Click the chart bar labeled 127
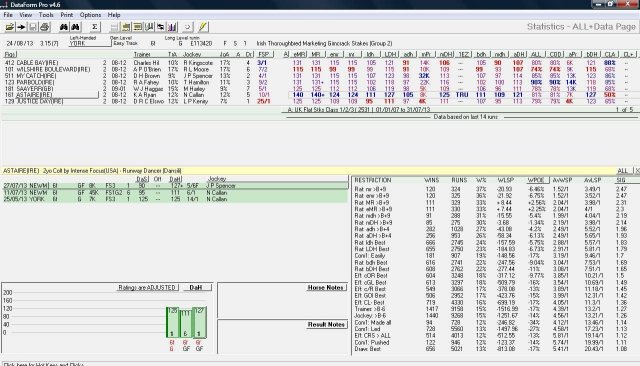 199,322
